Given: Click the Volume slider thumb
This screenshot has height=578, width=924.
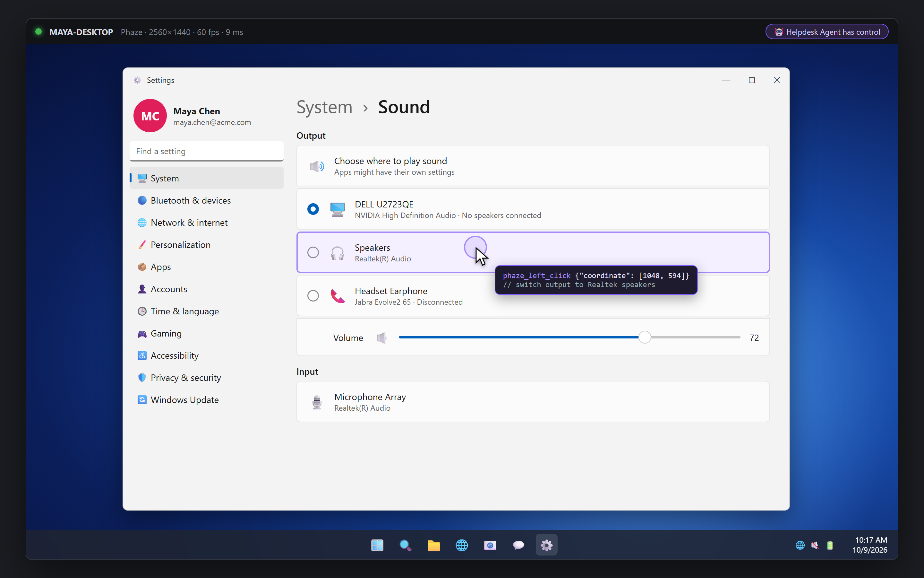Looking at the screenshot, I should pos(645,337).
